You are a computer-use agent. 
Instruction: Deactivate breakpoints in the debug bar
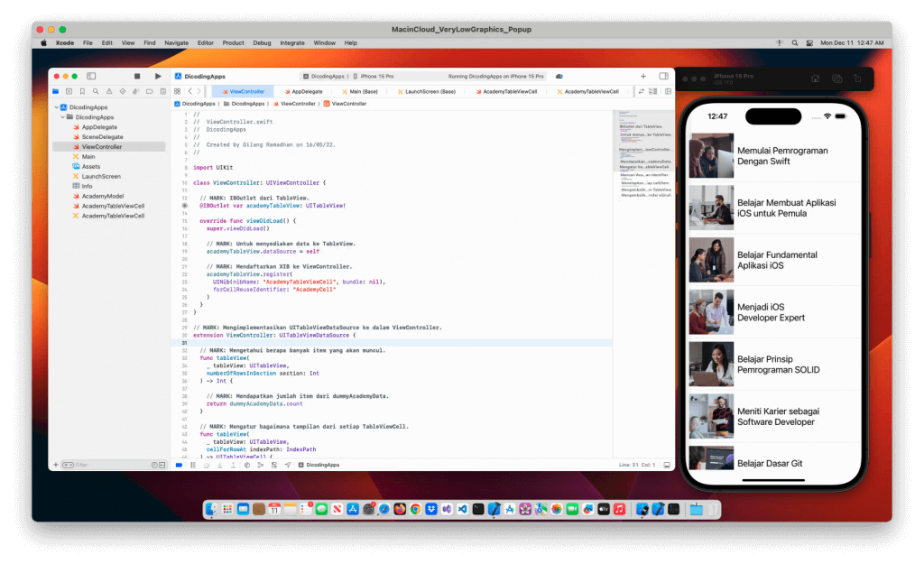coord(179,465)
